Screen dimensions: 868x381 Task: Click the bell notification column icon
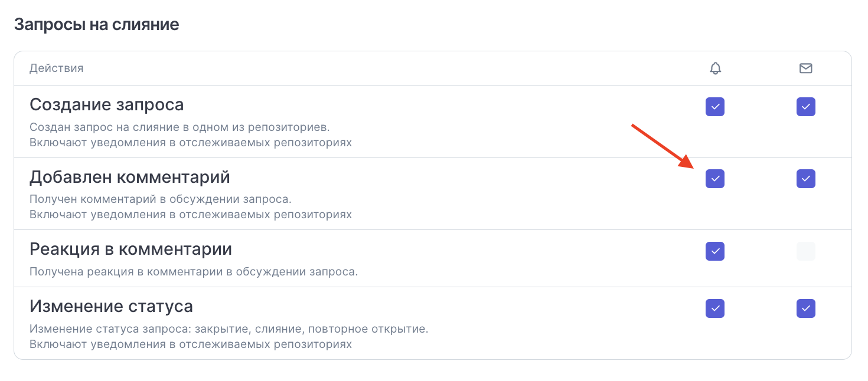[x=715, y=68]
